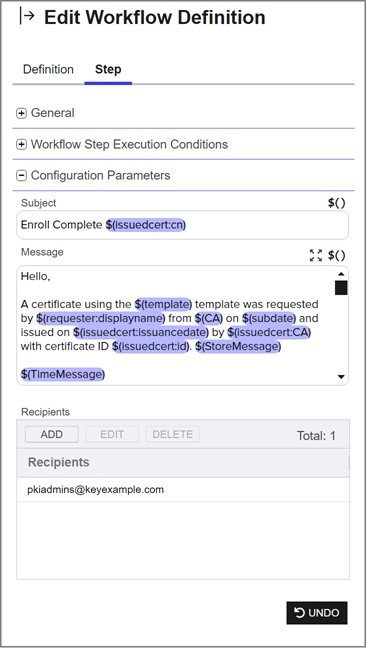The height and width of the screenshot is (648, 366).
Task: Select the pkiadmins@keyexample.com recipient row
Action: coord(183,490)
